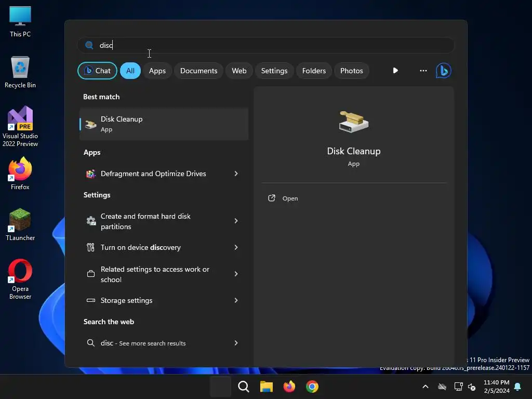Expand Related settings work or school chevron
Image resolution: width=532 pixels, height=399 pixels.
pos(236,274)
